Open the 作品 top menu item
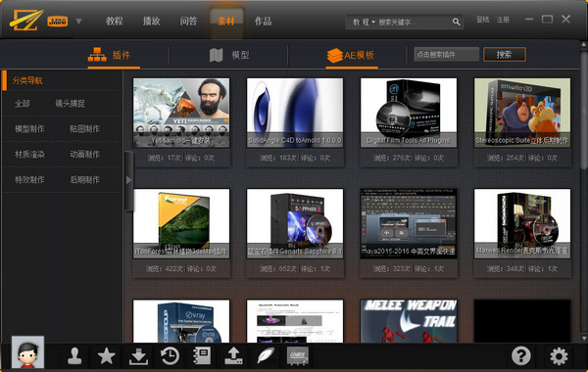This screenshot has width=588, height=372. pyautogui.click(x=263, y=21)
